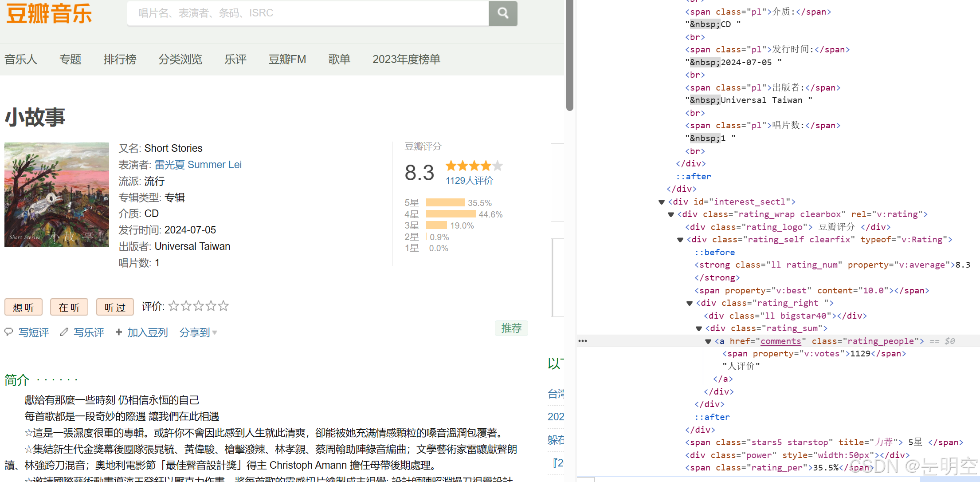Click the 加入豆列 link

148,332
